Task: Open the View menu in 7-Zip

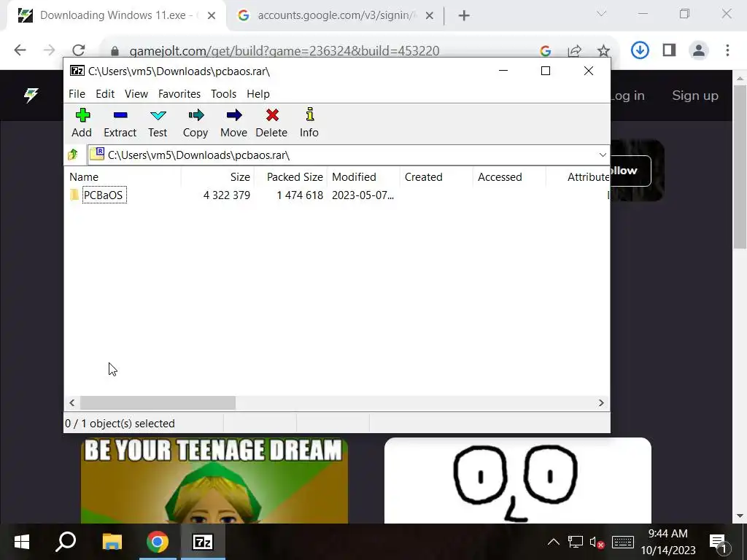Action: click(x=136, y=94)
